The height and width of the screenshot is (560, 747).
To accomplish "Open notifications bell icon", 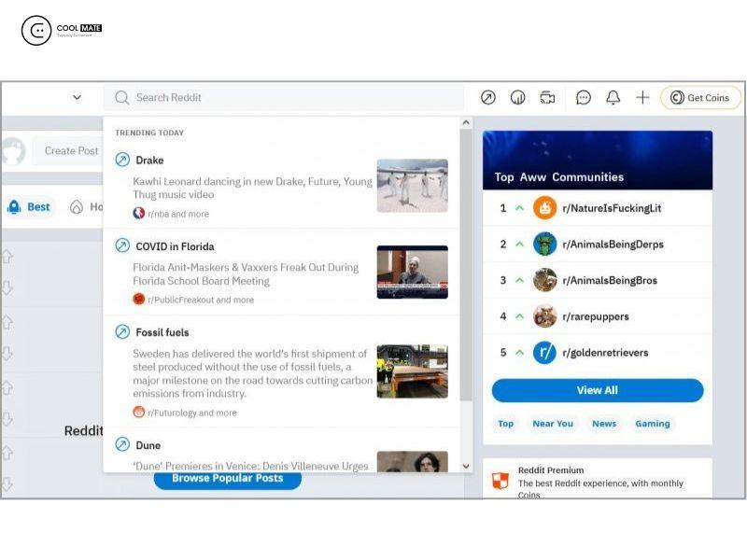I will pos(613,98).
